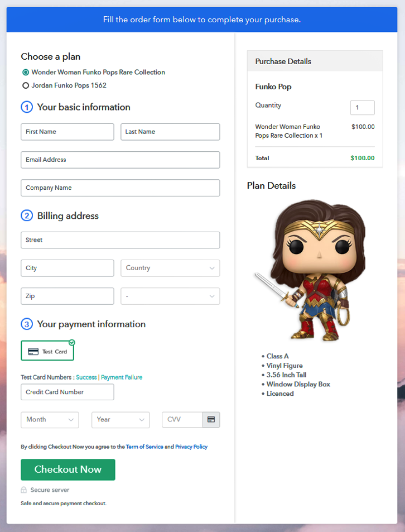Screen dimensions: 405x532
Task: Open the state dropdown showing a dash
Action: (170, 296)
